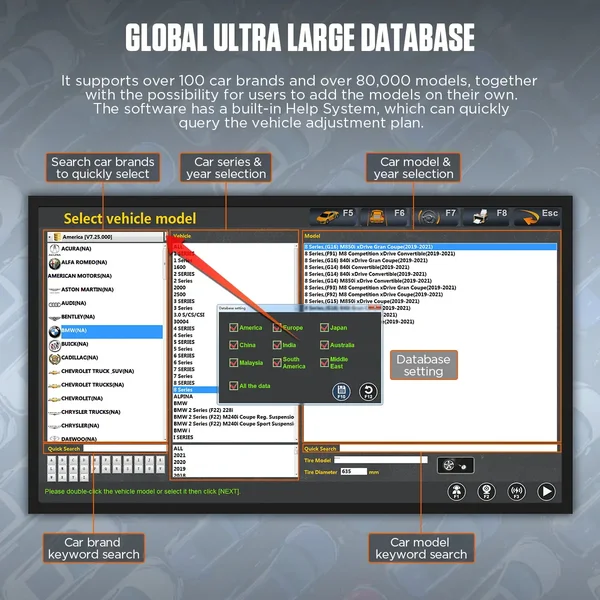Uncheck the Middle East checkbox

(x=324, y=362)
